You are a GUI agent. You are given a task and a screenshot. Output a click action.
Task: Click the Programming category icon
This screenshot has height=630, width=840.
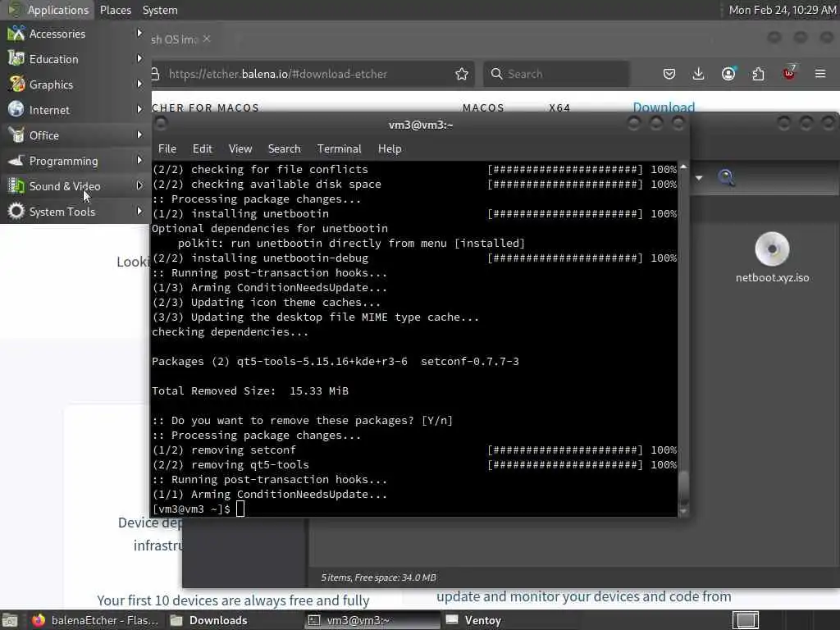16,161
